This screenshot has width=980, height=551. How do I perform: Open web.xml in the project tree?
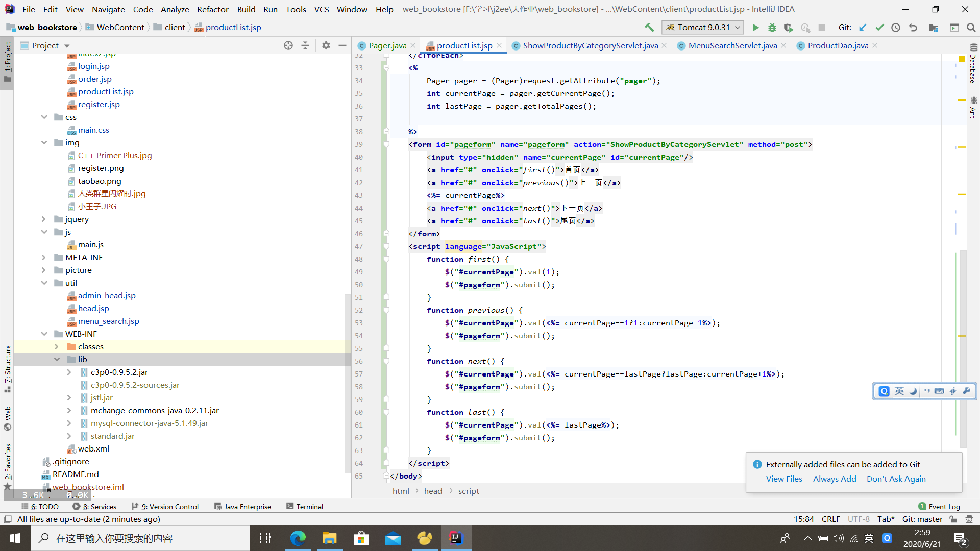93,449
